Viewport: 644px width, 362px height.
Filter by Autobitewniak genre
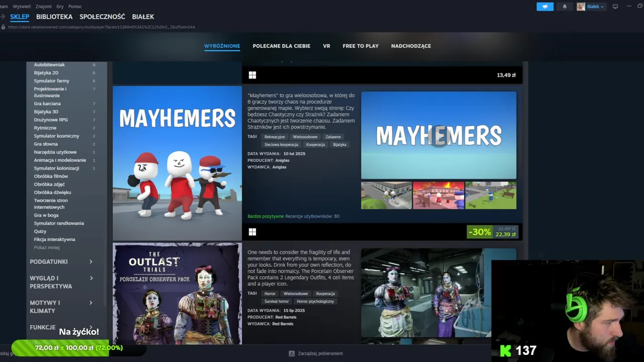(x=49, y=65)
